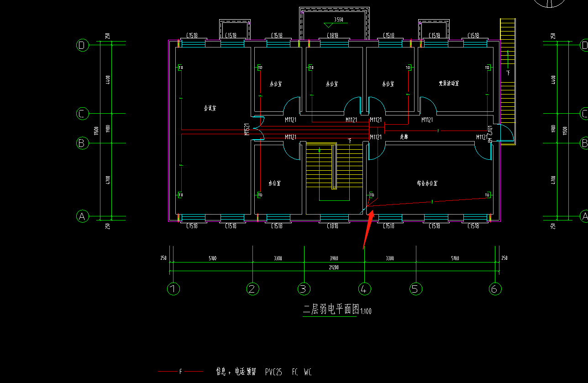
Task: Select the 11500 left vertical dimension
Action: [96, 131]
